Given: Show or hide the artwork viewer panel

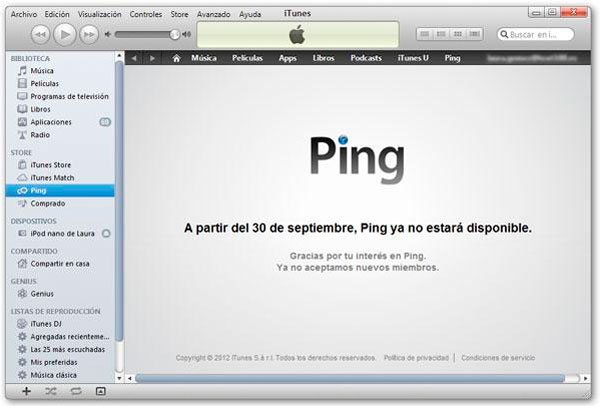Looking at the screenshot, I should pyautogui.click(x=100, y=391).
